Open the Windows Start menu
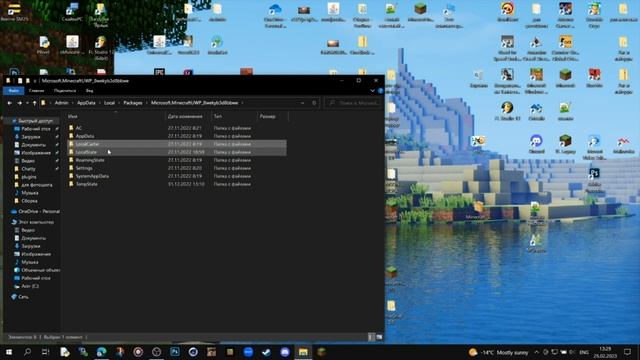 9,352
